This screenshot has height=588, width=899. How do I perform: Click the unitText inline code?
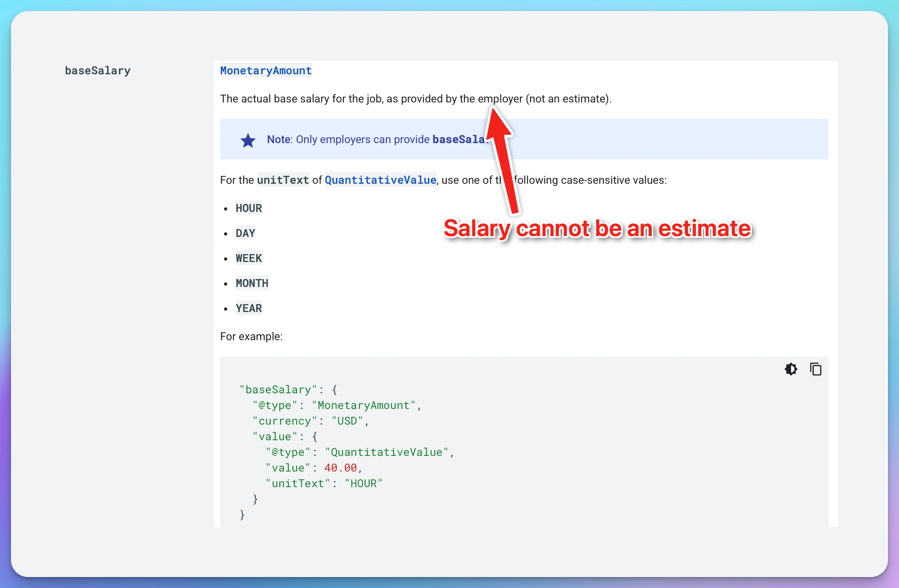(283, 180)
